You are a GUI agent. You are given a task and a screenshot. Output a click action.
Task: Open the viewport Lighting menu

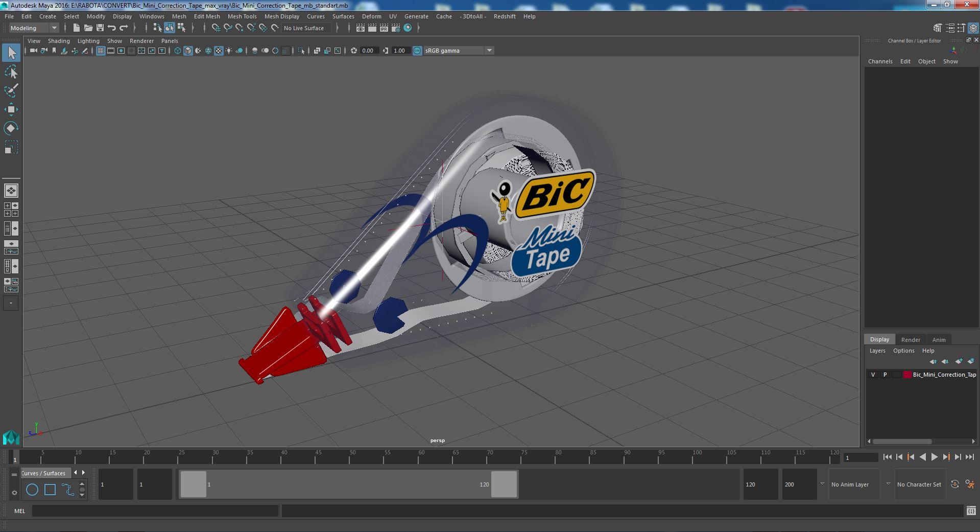point(88,41)
